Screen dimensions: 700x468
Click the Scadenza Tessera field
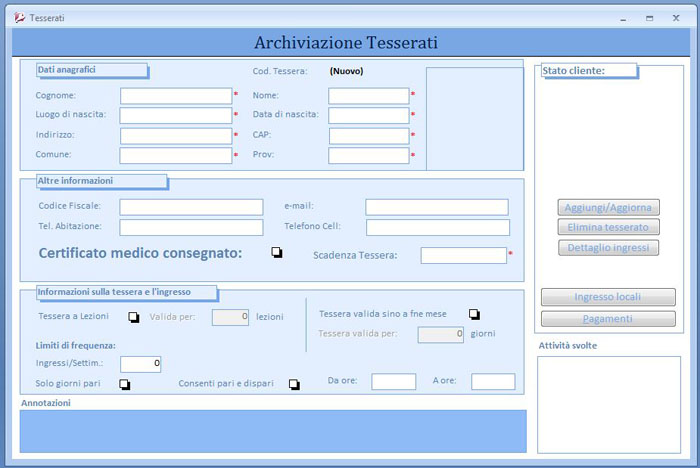click(x=463, y=255)
